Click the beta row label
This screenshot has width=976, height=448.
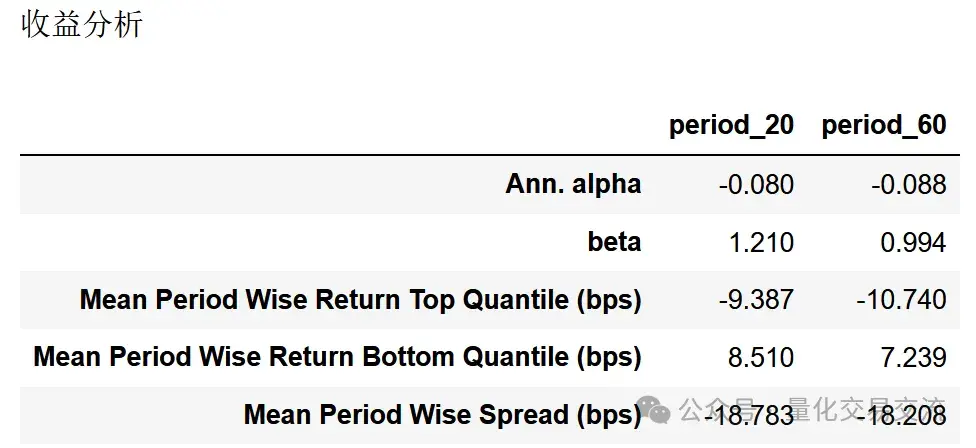[614, 242]
